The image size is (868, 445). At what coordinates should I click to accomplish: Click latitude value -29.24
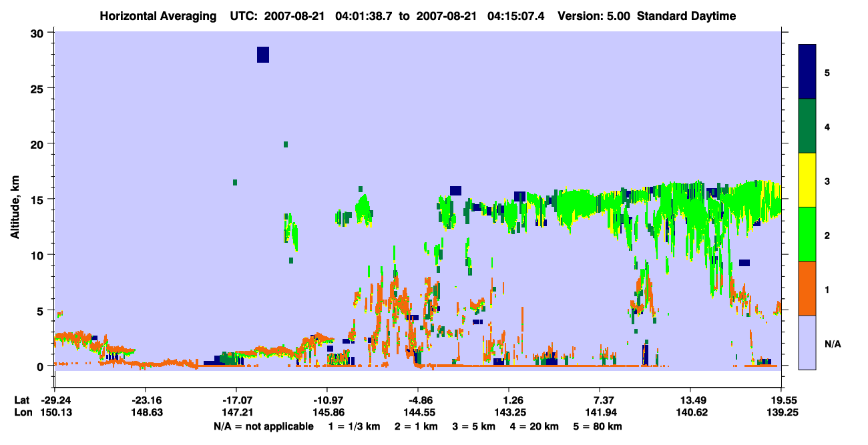click(x=55, y=400)
